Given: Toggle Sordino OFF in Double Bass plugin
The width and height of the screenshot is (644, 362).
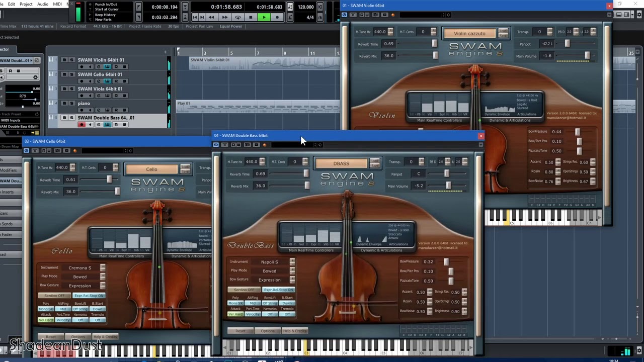Looking at the screenshot, I should (x=244, y=290).
